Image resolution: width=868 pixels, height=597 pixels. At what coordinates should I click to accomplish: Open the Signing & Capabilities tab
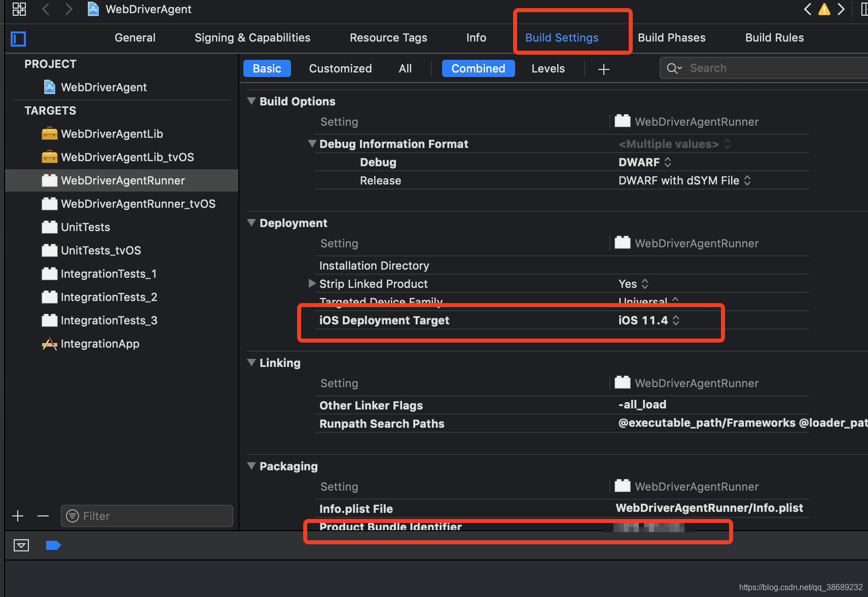(x=252, y=38)
